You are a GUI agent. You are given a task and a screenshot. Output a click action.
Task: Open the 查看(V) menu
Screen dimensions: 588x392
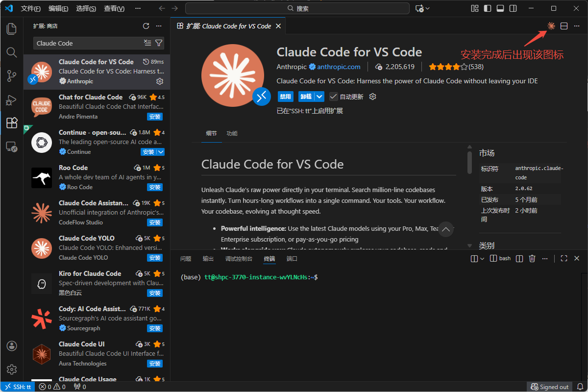114,8
